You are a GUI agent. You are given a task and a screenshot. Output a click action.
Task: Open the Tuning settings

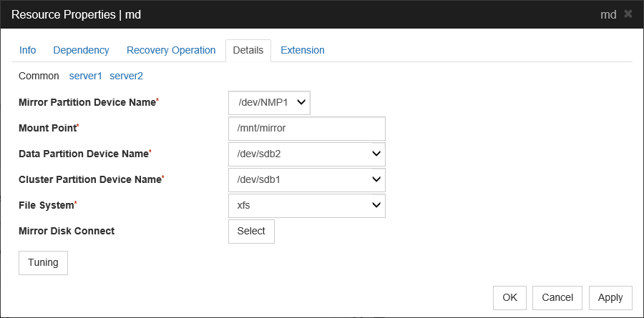[43, 262]
